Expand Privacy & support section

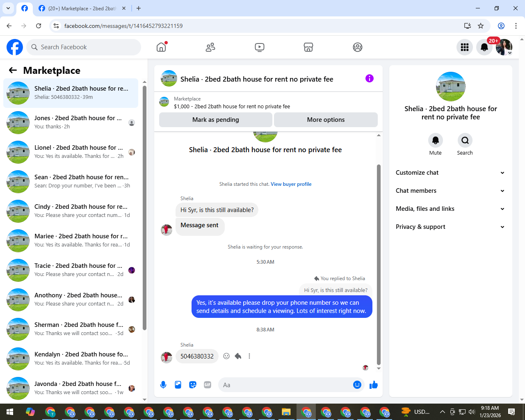pos(450,227)
